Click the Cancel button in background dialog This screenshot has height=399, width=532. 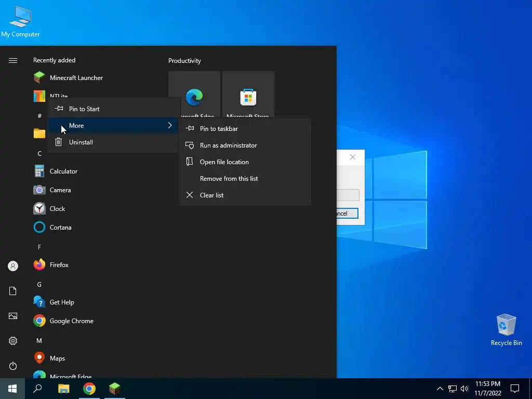click(347, 214)
